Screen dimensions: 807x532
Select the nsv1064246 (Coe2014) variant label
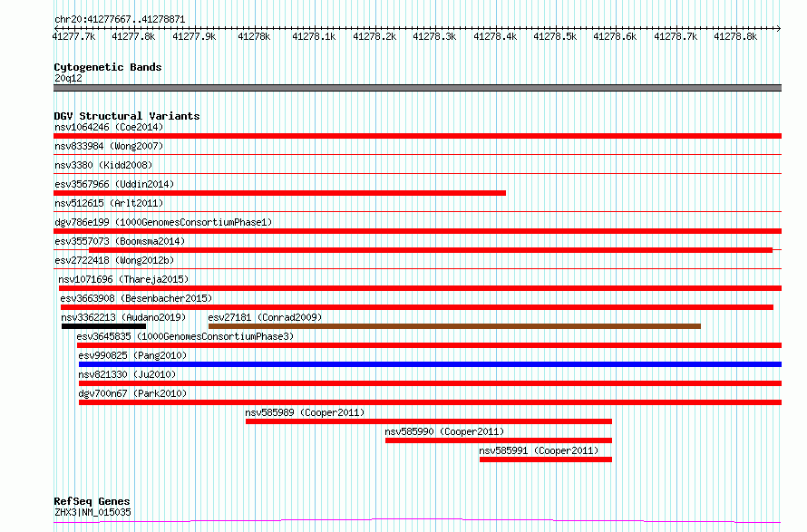click(x=109, y=127)
